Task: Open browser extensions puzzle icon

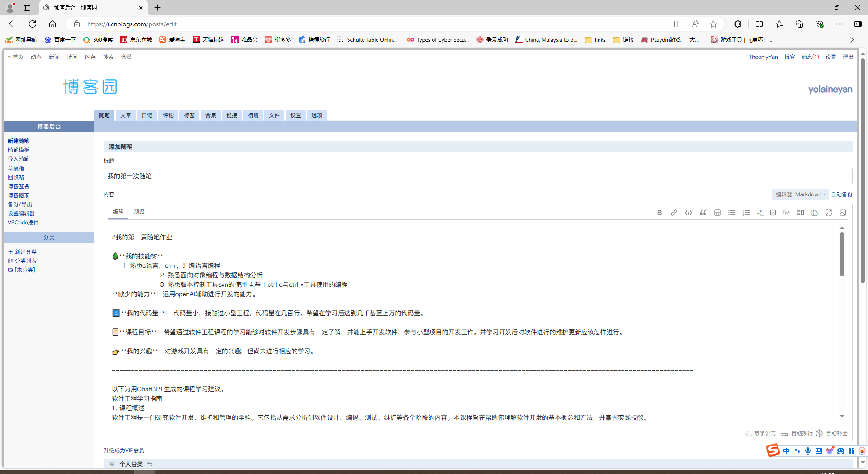Action: click(x=737, y=24)
